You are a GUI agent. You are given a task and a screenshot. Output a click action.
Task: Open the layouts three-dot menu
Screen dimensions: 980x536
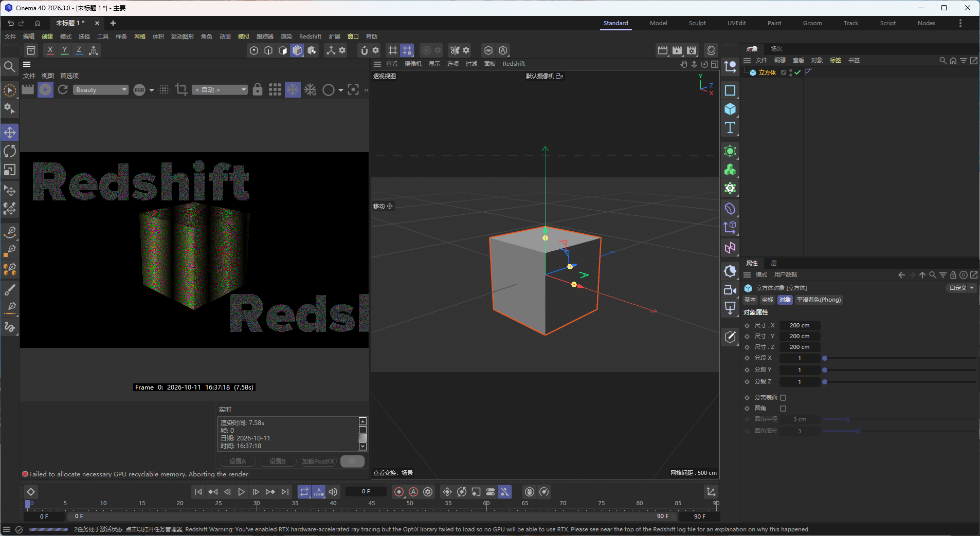960,23
